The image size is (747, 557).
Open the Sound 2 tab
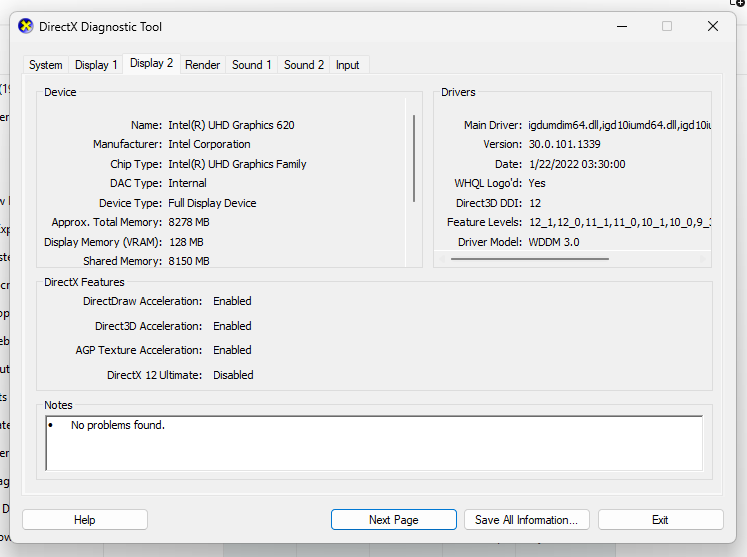pyautogui.click(x=304, y=65)
